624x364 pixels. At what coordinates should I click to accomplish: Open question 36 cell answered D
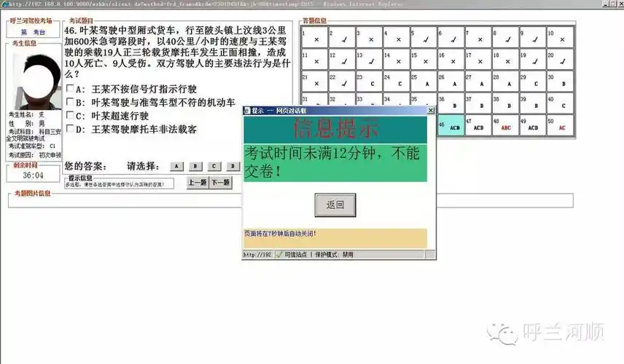(451, 103)
